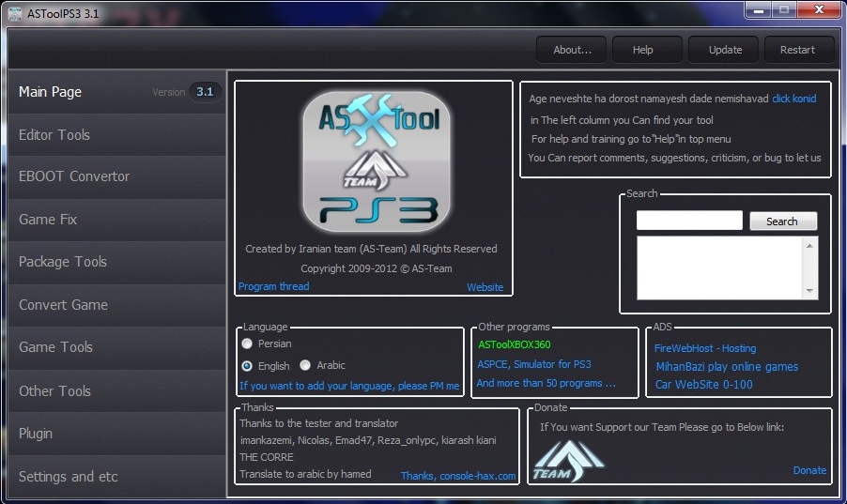
Task: Click the Restart button
Action: pos(797,50)
